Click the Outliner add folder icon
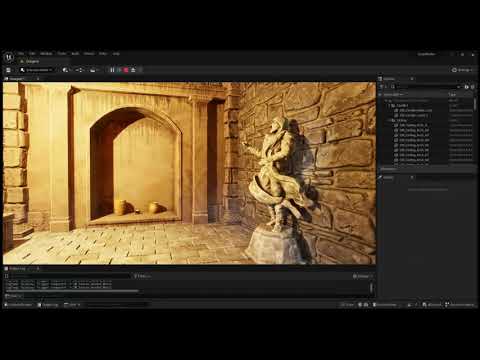The width and height of the screenshot is (480, 360). [467, 87]
